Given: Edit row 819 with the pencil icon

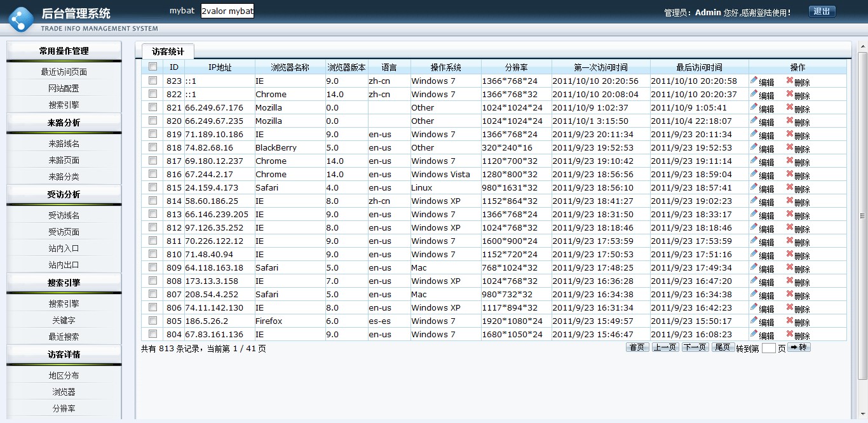Looking at the screenshot, I should [754, 133].
